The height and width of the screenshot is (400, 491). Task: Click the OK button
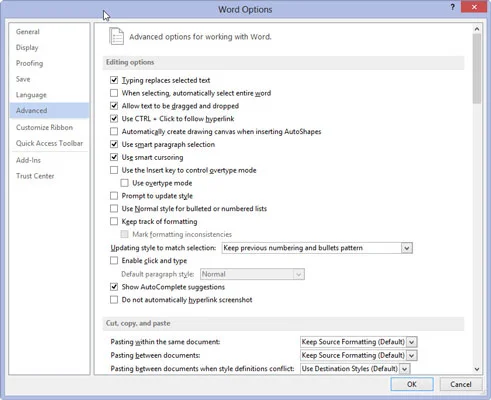(412, 384)
